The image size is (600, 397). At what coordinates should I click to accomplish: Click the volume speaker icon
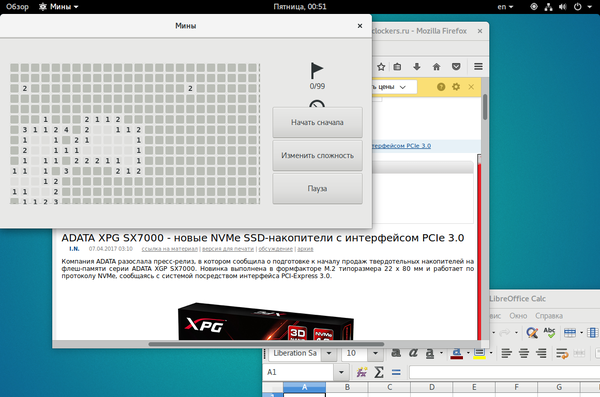[562, 7]
